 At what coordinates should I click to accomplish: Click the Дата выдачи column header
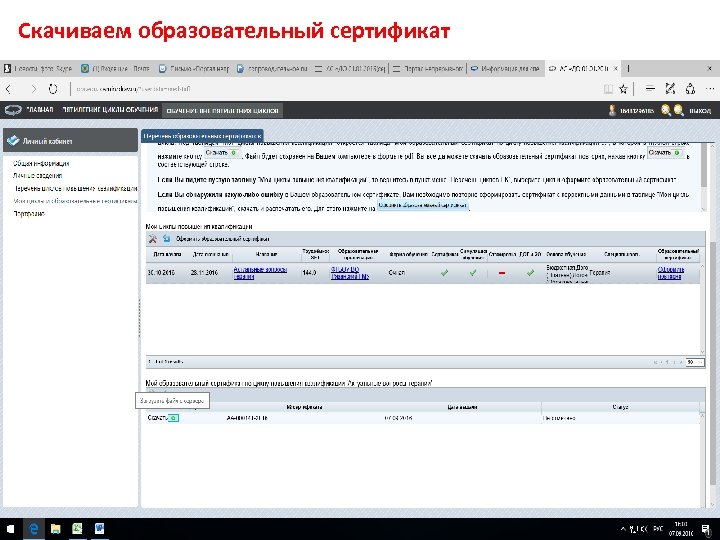(x=462, y=407)
